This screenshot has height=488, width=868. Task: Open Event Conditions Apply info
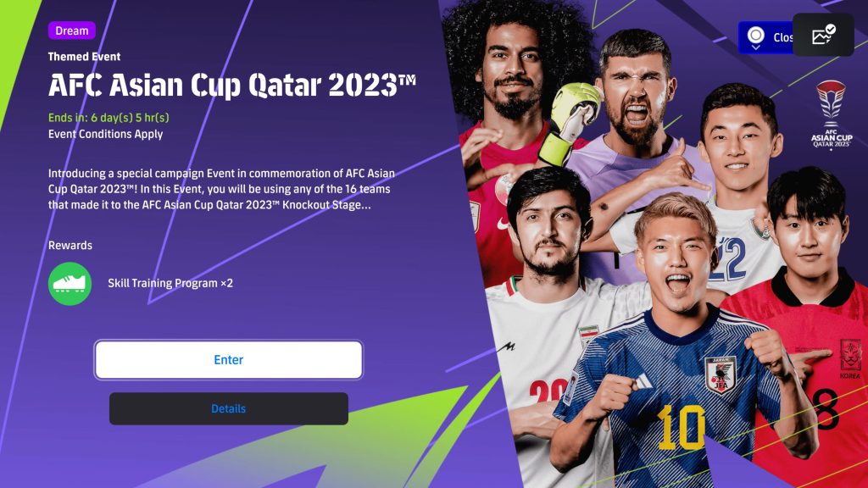point(106,134)
